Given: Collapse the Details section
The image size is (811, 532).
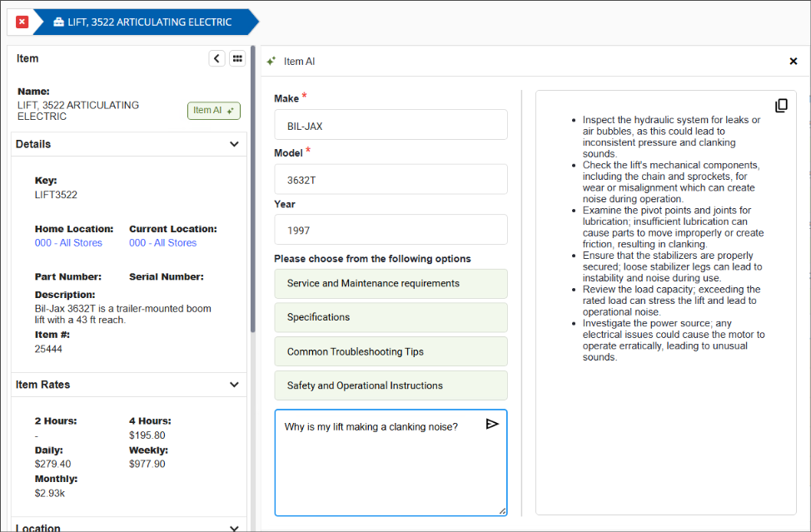Looking at the screenshot, I should [234, 144].
